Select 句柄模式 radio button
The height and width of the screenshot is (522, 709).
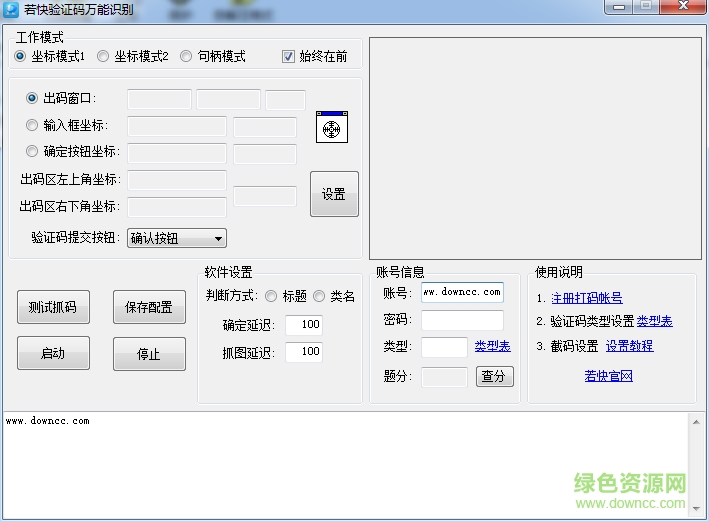point(186,56)
